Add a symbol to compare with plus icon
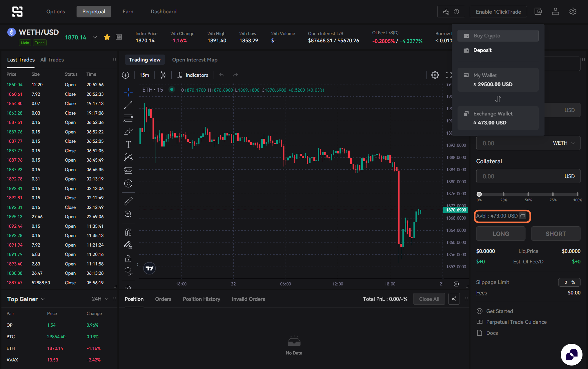This screenshot has height=369, width=588. tap(126, 75)
